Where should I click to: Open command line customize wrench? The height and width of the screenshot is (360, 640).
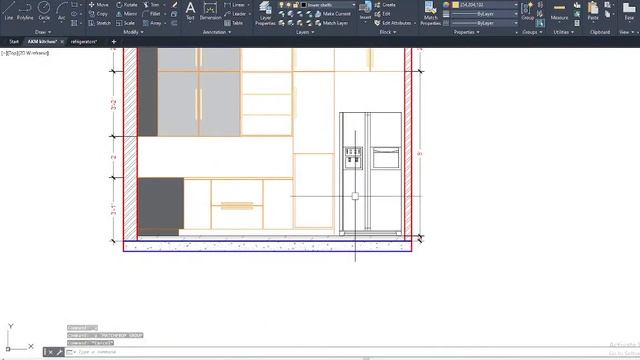coord(60,352)
